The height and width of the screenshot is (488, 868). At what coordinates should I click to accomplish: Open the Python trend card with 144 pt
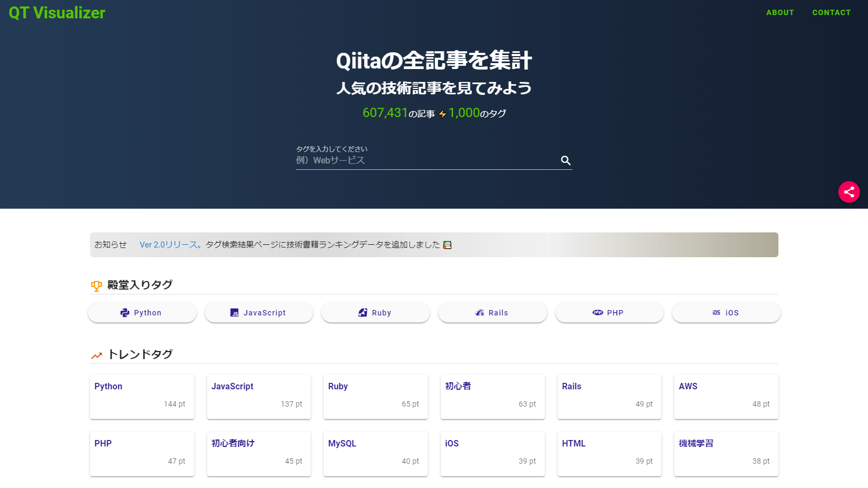coord(142,396)
